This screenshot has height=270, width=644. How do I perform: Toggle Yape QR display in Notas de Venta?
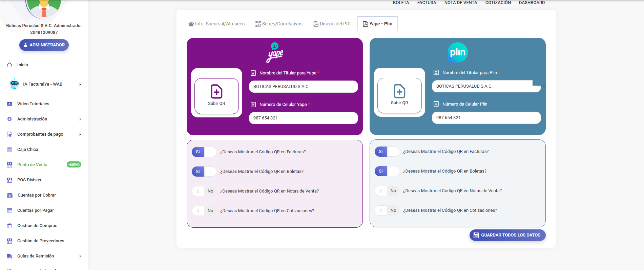click(x=204, y=191)
